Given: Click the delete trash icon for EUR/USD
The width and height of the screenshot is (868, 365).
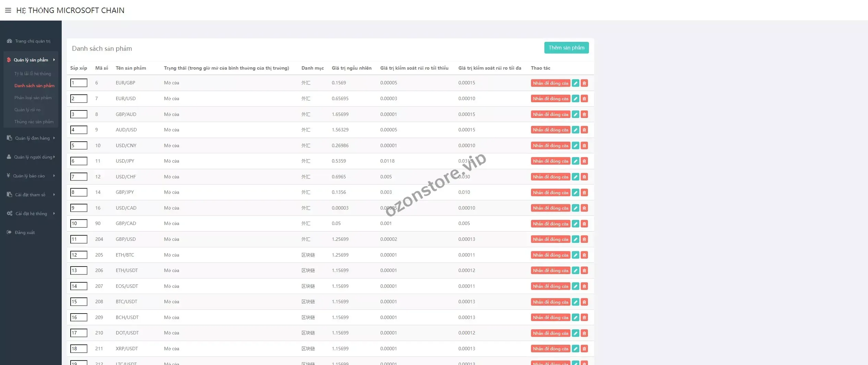Looking at the screenshot, I should [x=584, y=99].
